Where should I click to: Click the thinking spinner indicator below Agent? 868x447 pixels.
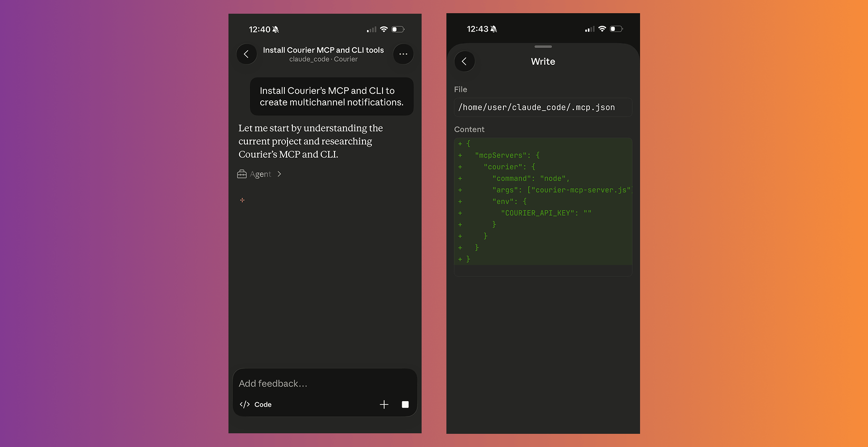pos(242,200)
